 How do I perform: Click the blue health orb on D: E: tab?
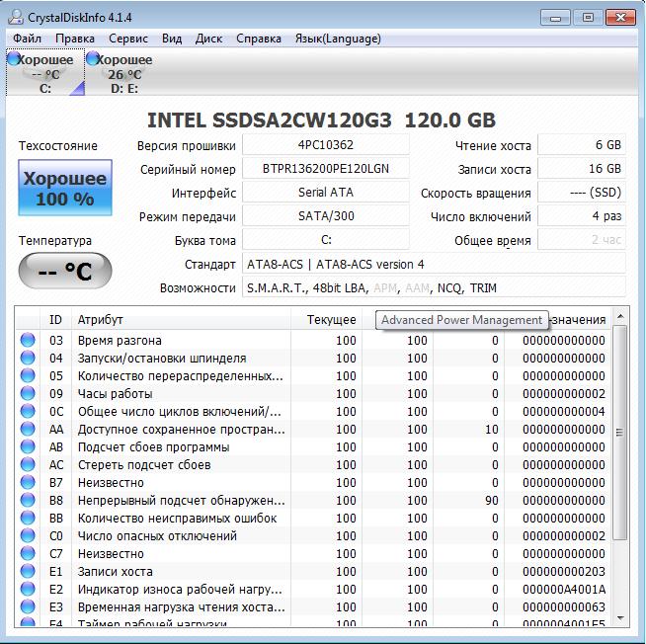click(x=93, y=58)
